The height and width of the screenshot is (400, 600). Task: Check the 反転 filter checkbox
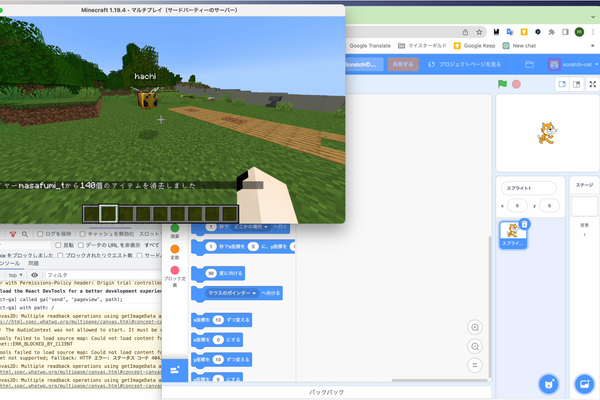point(58,245)
